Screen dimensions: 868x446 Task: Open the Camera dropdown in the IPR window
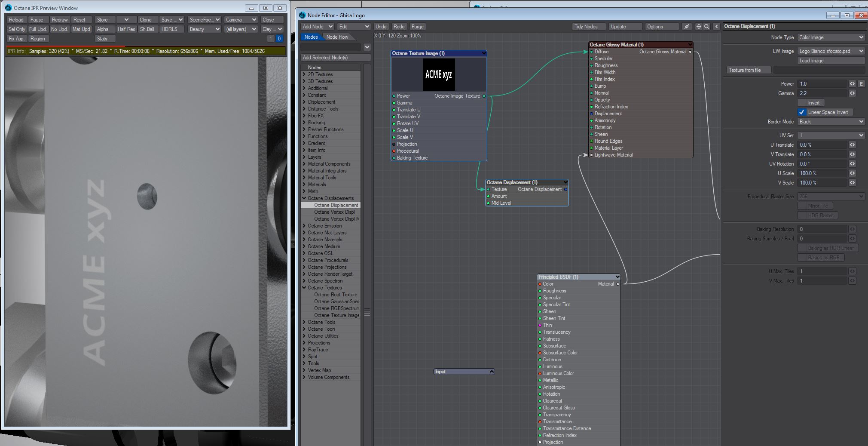241,20
